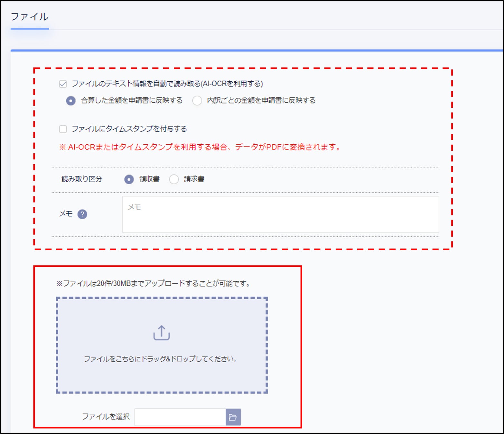Click the ファイルを選択 label
Screen dimensions: 504x434
(x=106, y=417)
